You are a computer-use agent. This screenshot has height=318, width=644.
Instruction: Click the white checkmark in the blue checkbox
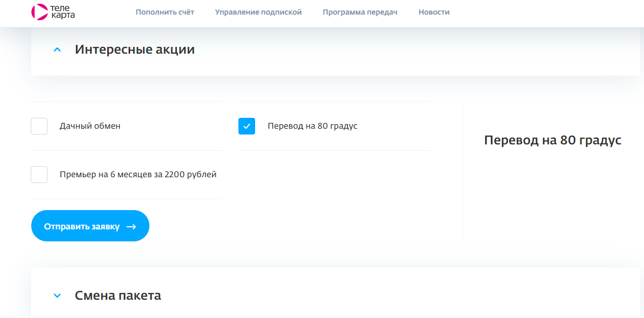(247, 126)
